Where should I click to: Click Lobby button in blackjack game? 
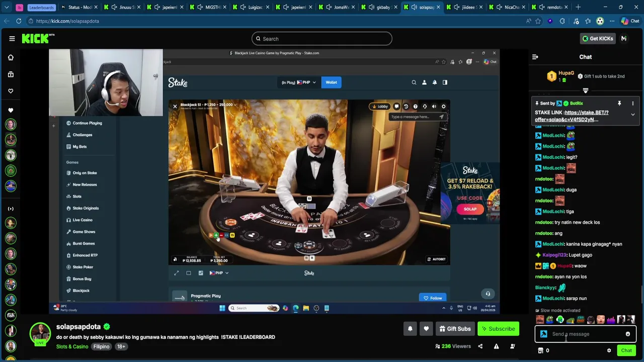tap(379, 107)
